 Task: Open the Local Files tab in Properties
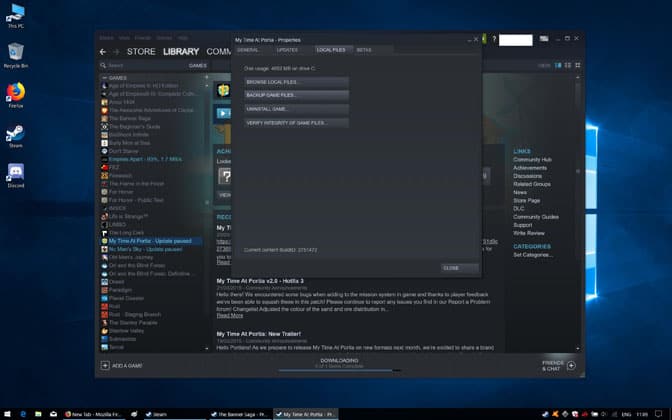click(333, 50)
